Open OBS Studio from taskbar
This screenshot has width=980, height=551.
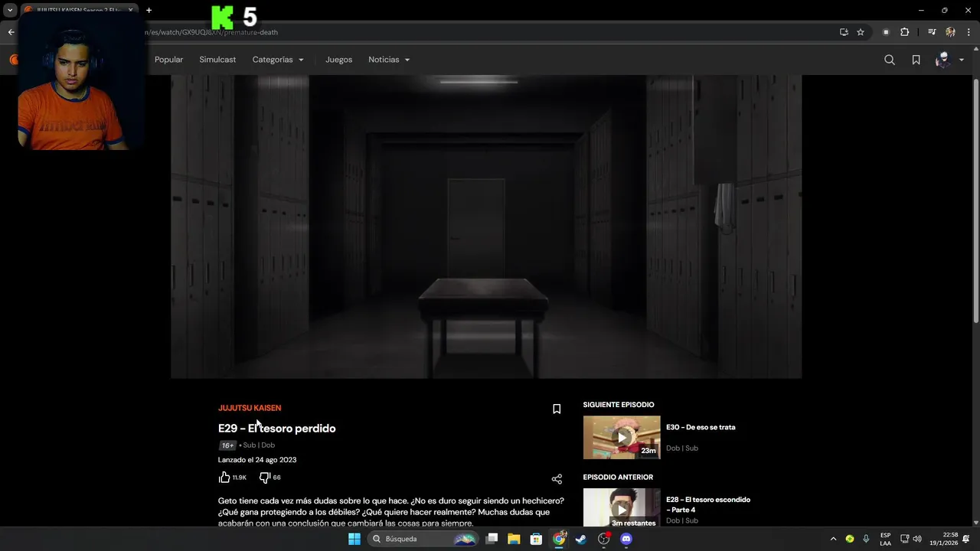tap(604, 539)
